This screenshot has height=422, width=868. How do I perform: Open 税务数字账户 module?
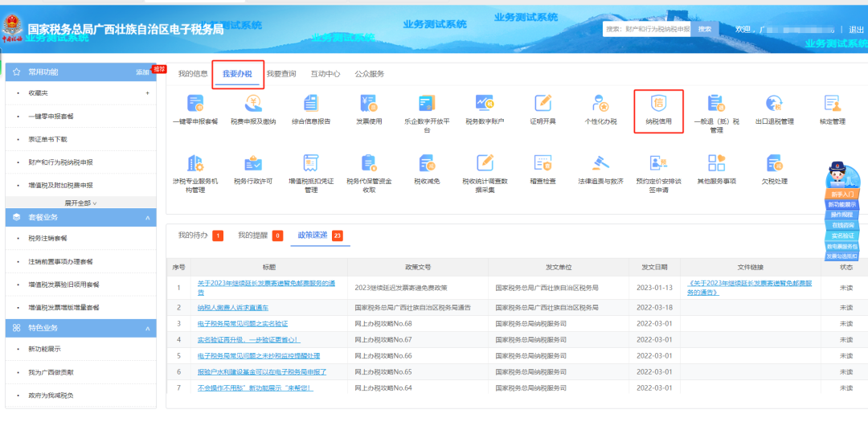(x=485, y=109)
